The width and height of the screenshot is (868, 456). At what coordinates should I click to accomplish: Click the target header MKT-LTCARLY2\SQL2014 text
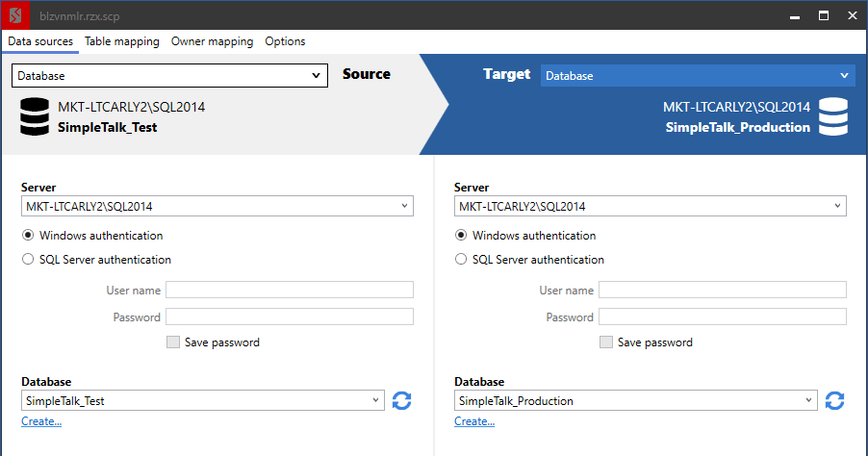click(x=736, y=107)
